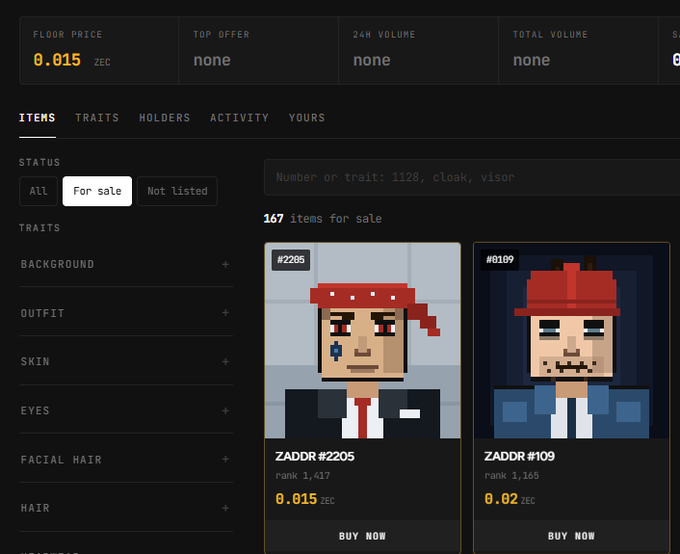Click the 167 items for sale count

[x=323, y=219]
